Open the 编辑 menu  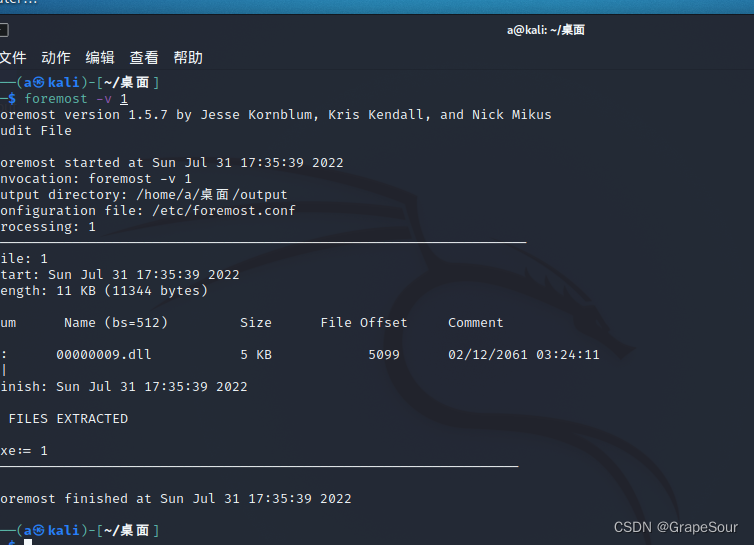pyautogui.click(x=100, y=58)
